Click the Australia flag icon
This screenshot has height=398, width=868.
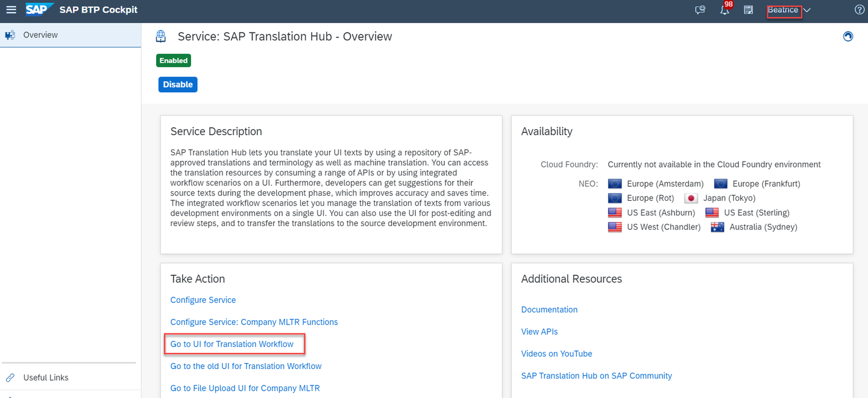click(x=717, y=227)
